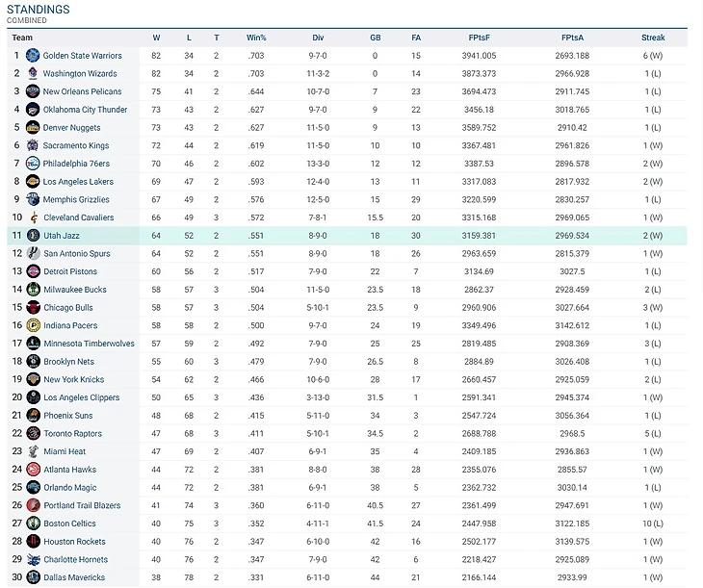Click the Utah Jazz team logo

click(x=33, y=236)
